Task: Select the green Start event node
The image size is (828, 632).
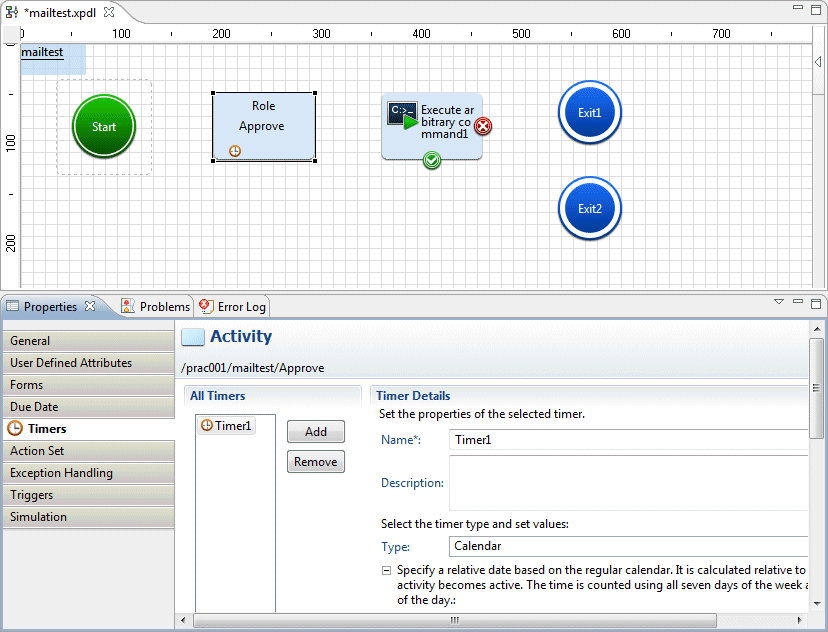Action: tap(104, 126)
